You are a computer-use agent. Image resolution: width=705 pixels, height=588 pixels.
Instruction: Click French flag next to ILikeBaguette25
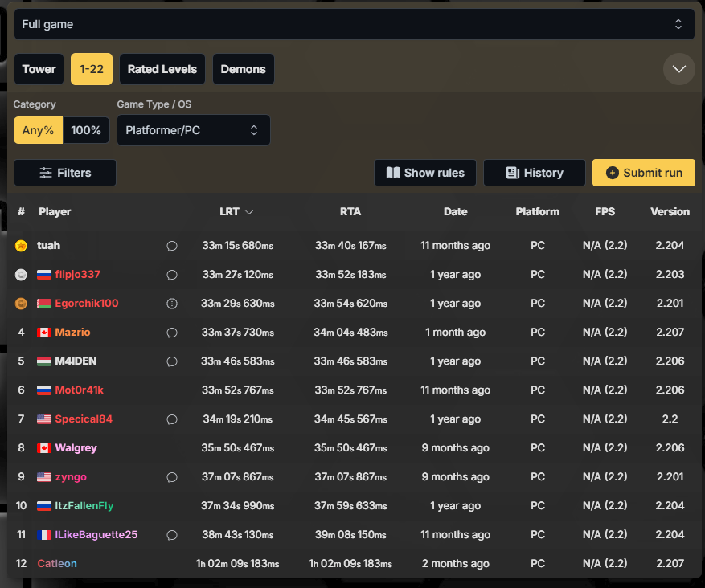pos(44,535)
